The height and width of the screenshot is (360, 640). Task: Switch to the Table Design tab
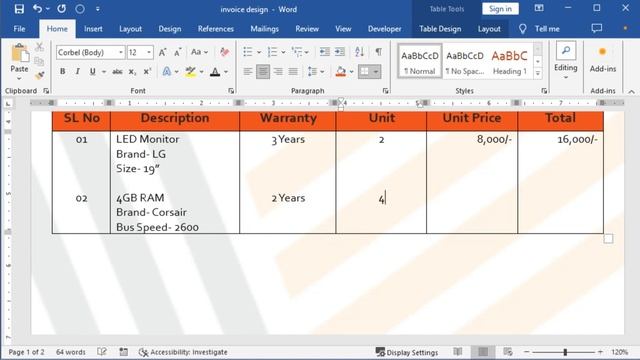coord(440,29)
